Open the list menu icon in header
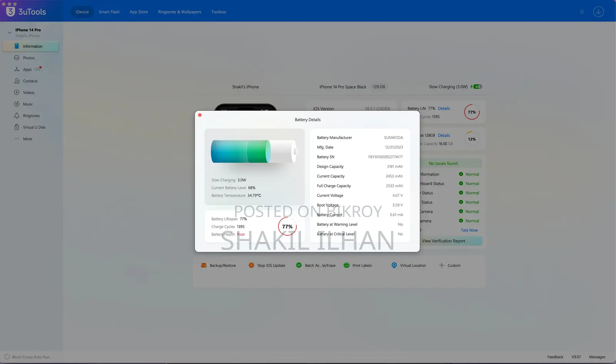This screenshot has width=616, height=364. tap(582, 12)
